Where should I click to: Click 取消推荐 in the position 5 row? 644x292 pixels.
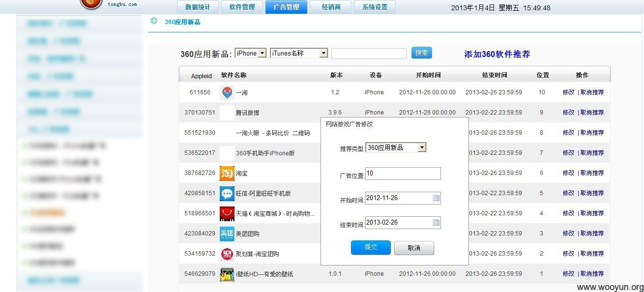tap(592, 193)
